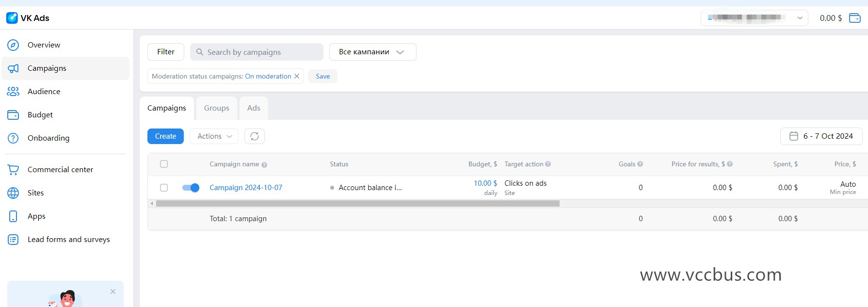
Task: Open the Campaign 2024-10-07 link
Action: pyautogui.click(x=246, y=188)
